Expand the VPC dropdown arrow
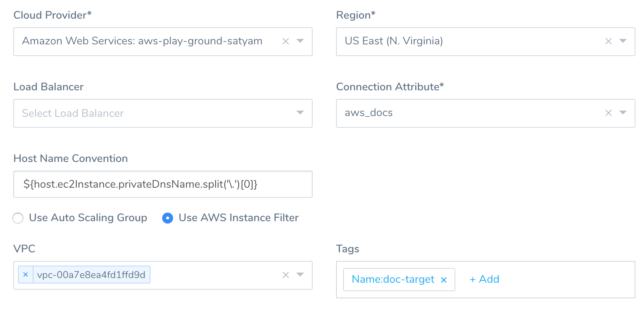The width and height of the screenshot is (644, 317). point(300,275)
